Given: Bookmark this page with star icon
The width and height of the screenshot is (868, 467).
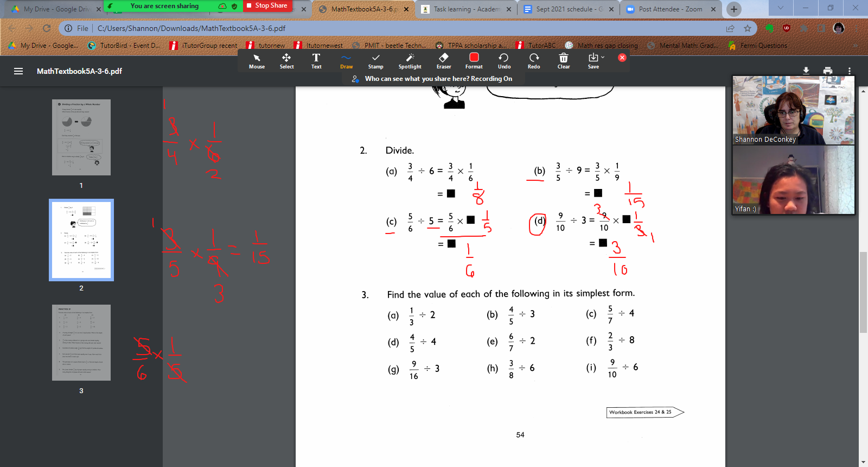Looking at the screenshot, I should point(748,28).
